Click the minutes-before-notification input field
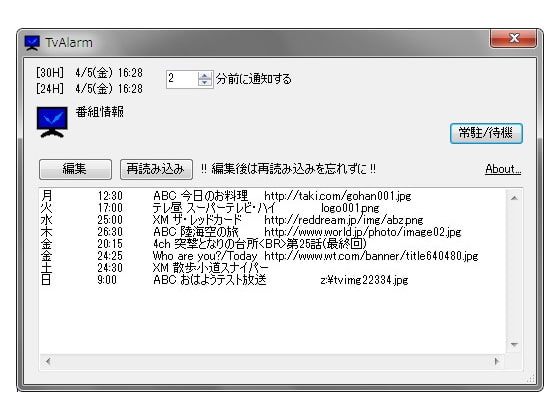560x420 pixels. pyautogui.click(x=182, y=79)
